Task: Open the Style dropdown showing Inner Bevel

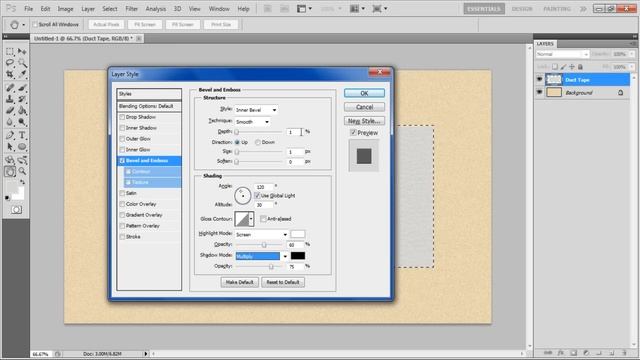Action: point(256,110)
